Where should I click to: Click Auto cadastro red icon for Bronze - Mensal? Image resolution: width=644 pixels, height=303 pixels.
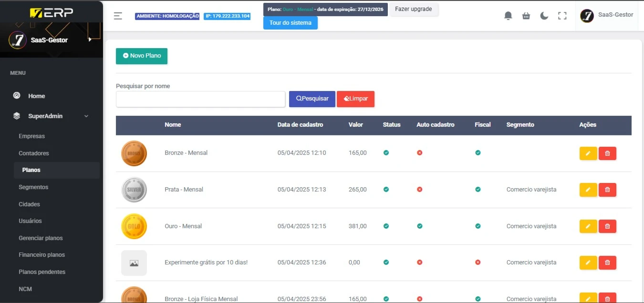[x=420, y=153]
